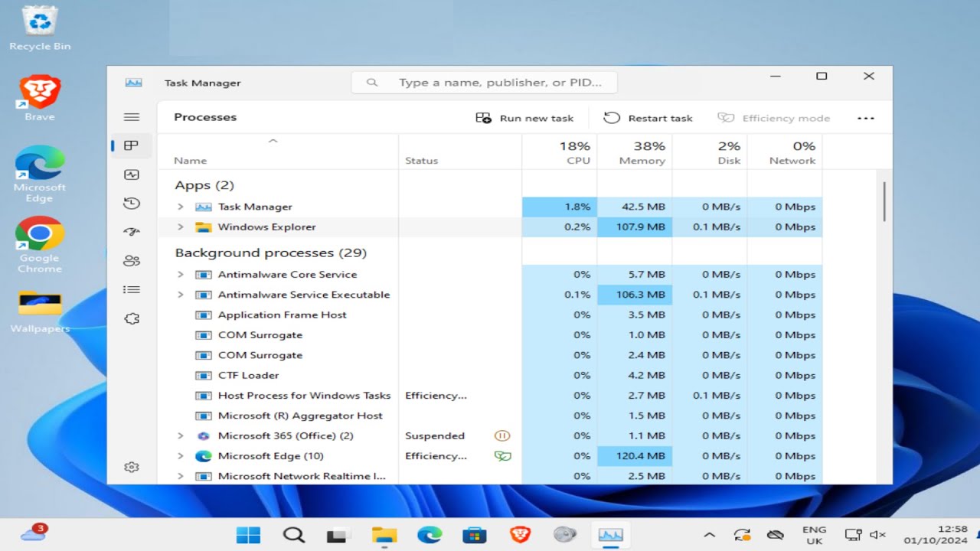
Task: Select the Microsoft Edge desktop shortcut
Action: tap(39, 174)
